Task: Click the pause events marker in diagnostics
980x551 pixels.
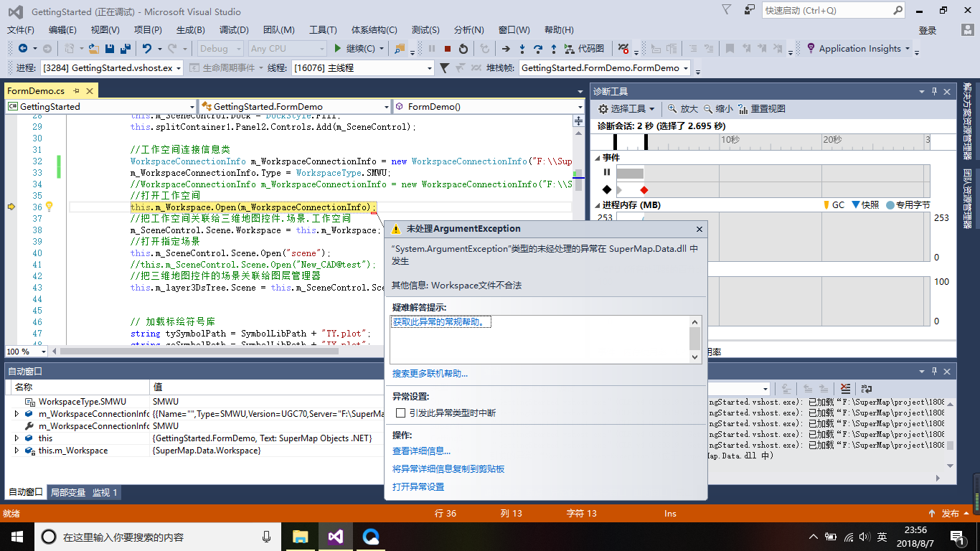Action: (607, 172)
